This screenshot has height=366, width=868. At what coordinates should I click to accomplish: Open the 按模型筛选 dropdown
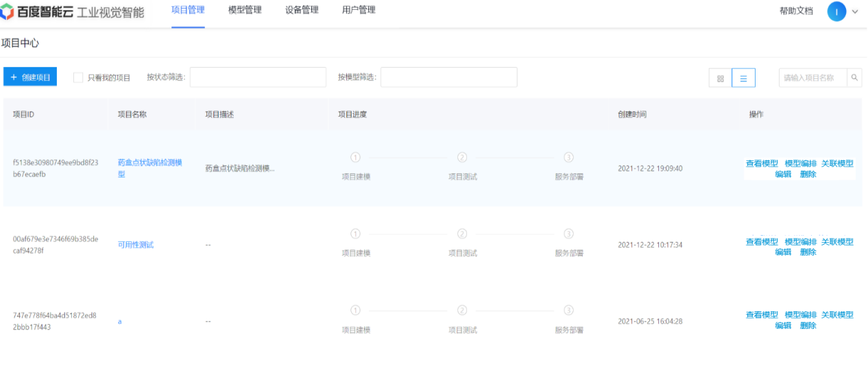[449, 77]
